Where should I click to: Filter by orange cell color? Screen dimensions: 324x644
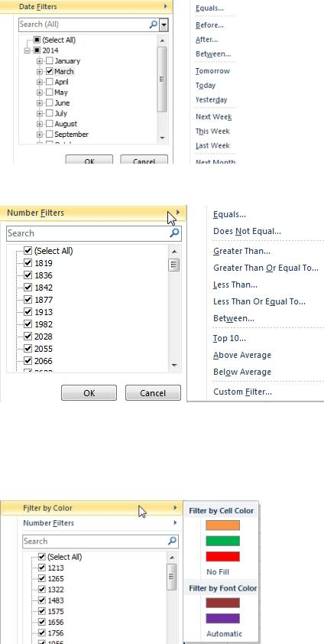pos(222,525)
